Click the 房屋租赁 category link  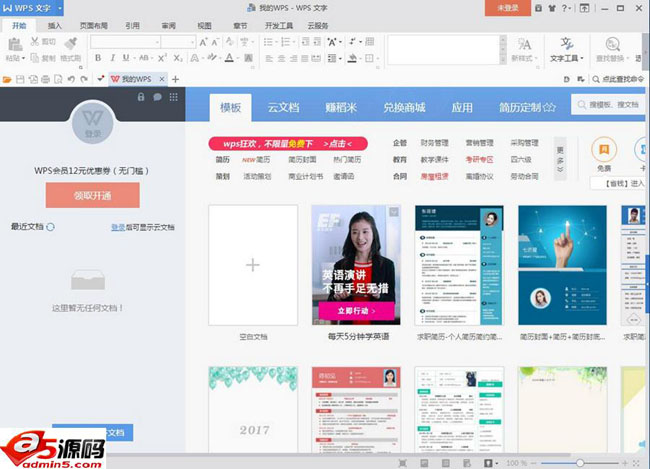click(434, 176)
